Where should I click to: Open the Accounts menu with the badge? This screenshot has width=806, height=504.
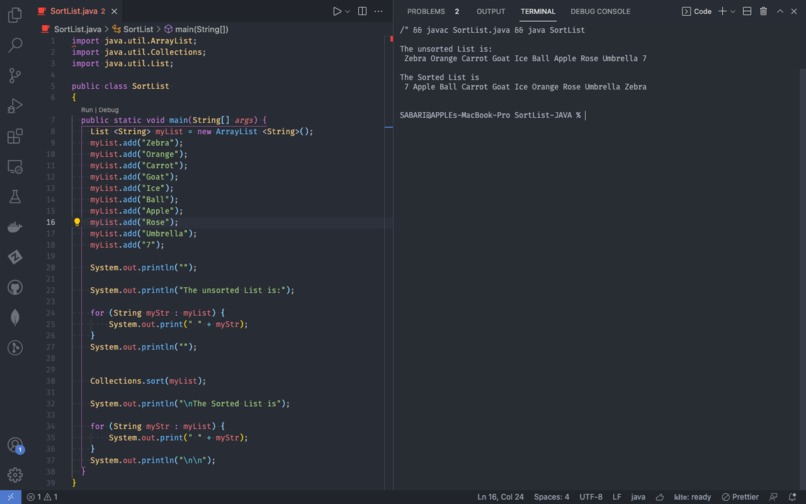point(15,445)
